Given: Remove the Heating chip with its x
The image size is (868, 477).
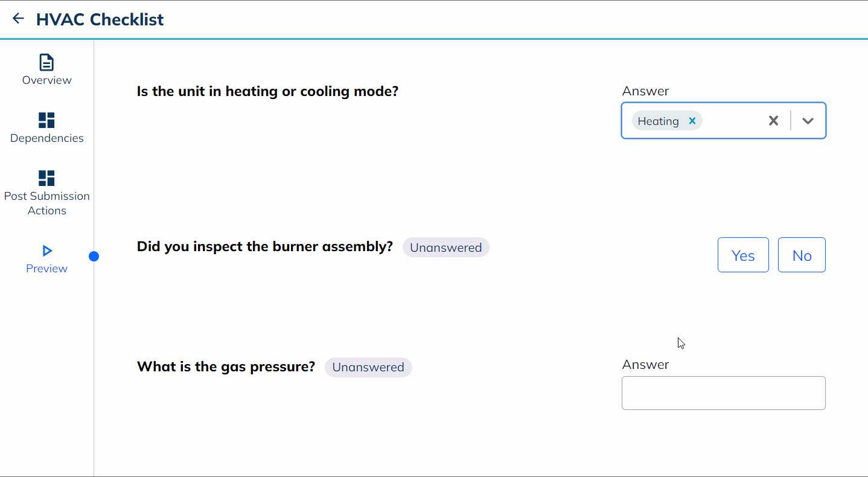Looking at the screenshot, I should click(x=692, y=121).
